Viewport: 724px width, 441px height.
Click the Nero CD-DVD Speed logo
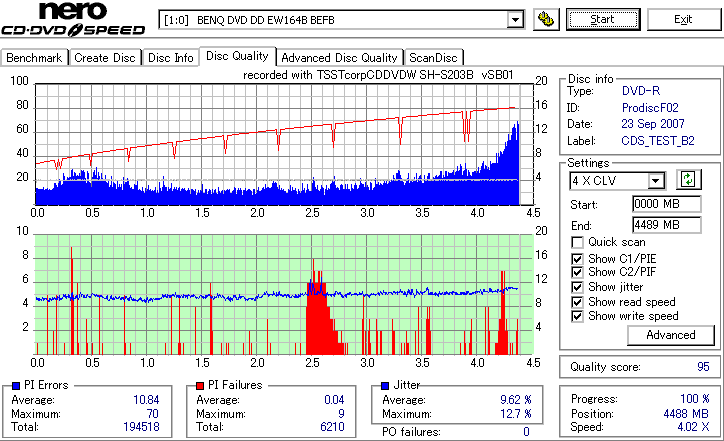coord(73,19)
